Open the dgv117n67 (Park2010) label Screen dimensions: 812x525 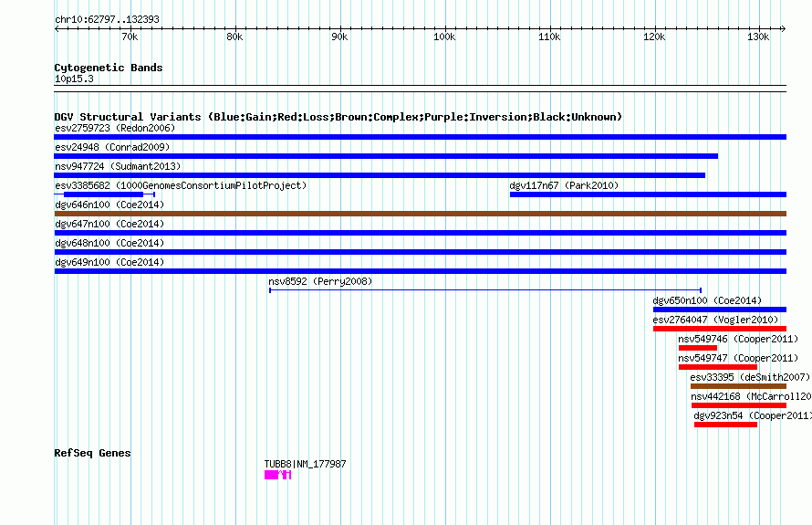point(564,185)
